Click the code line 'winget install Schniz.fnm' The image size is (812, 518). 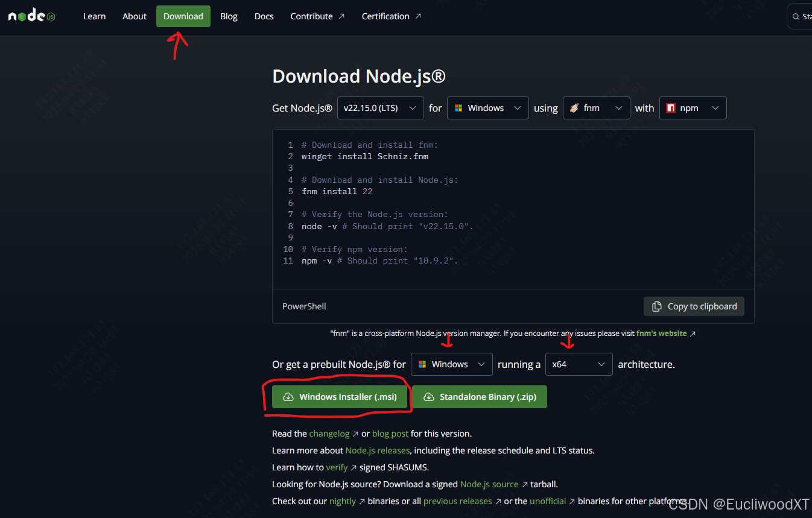coord(365,156)
